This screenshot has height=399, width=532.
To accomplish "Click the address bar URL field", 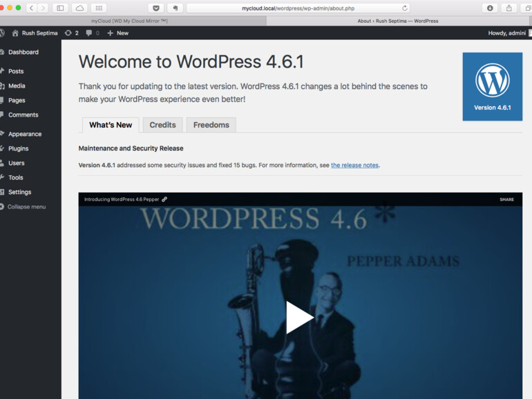I will coord(298,8).
